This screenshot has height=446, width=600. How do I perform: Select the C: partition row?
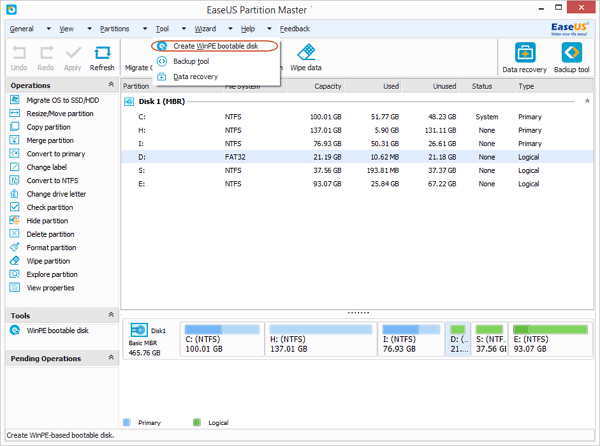click(357, 117)
